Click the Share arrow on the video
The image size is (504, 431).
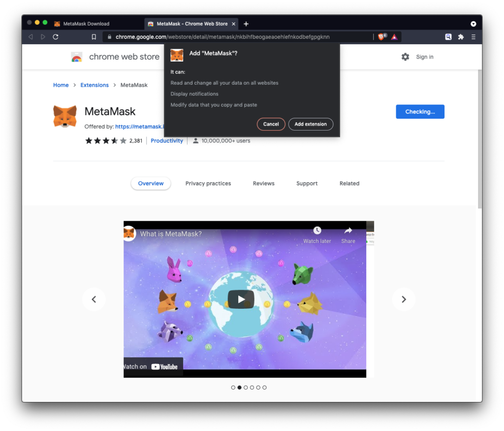tap(348, 231)
